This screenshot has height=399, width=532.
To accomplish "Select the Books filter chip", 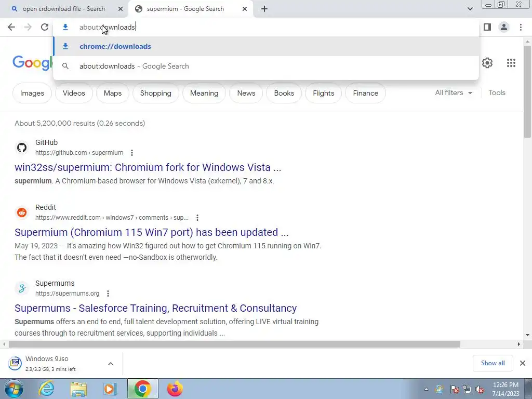I will tap(284, 93).
